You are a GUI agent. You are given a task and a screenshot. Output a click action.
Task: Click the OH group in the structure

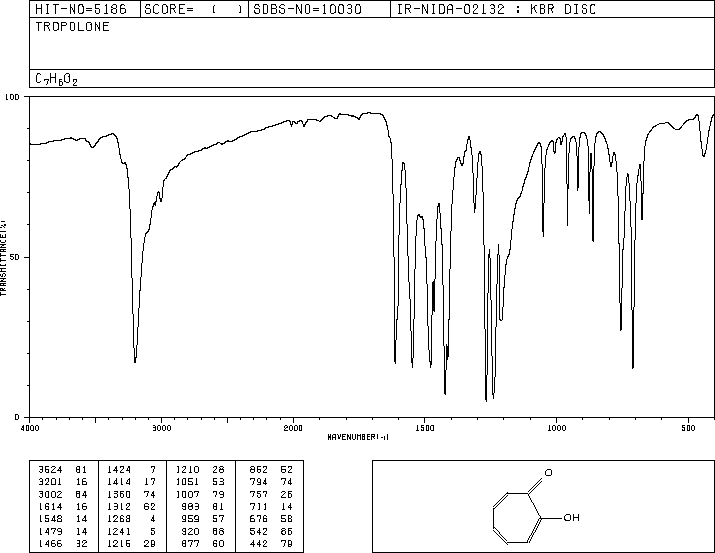[x=571, y=517]
